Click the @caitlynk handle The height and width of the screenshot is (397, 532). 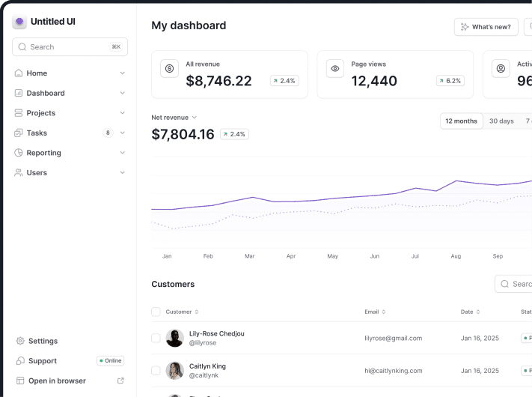(x=204, y=375)
